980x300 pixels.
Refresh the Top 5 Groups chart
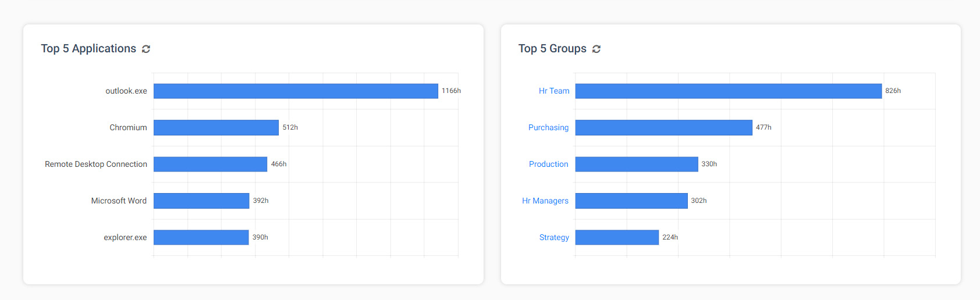[x=596, y=49]
